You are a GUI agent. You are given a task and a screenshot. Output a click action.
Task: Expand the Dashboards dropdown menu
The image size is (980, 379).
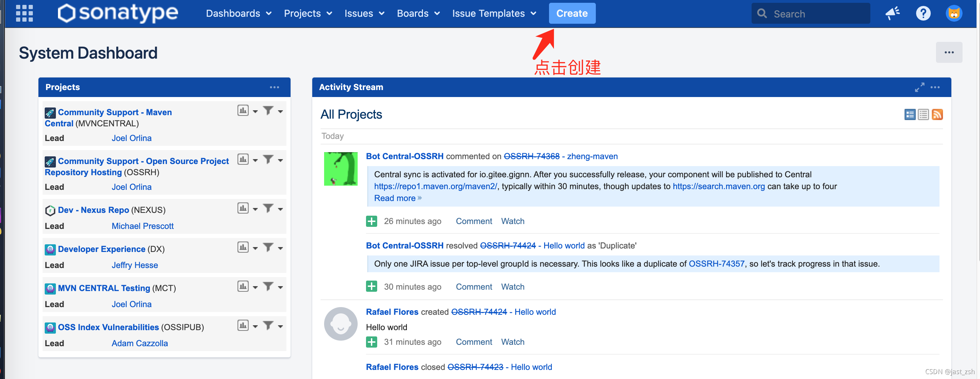click(239, 13)
